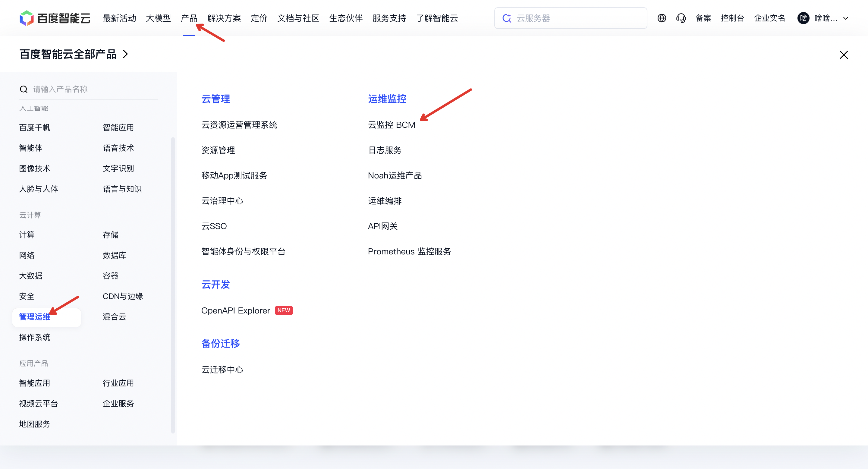Click 定价 in top navigation
Screen dimensions: 868x469
[259, 18]
